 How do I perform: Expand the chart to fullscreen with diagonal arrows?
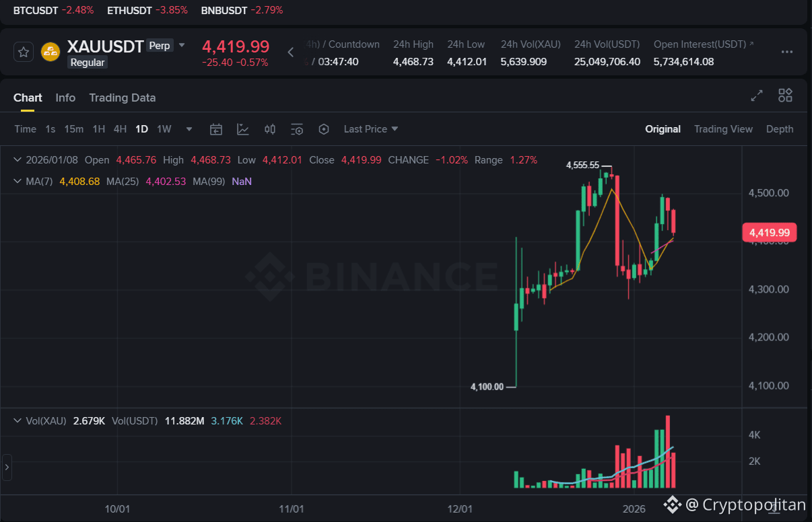coord(756,96)
